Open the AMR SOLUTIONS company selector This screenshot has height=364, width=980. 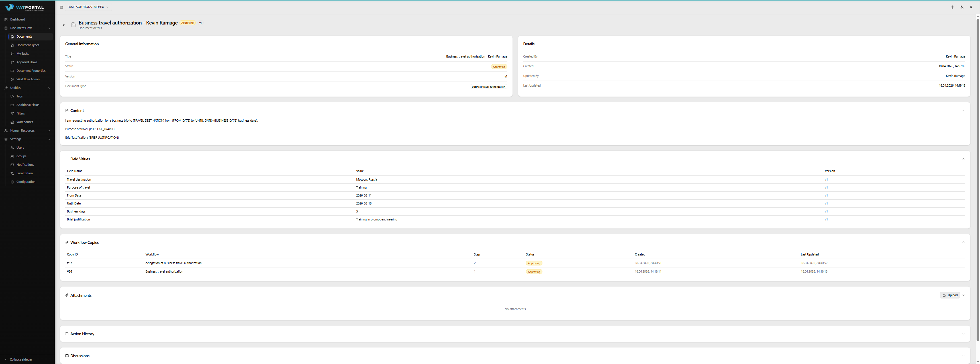click(x=88, y=7)
